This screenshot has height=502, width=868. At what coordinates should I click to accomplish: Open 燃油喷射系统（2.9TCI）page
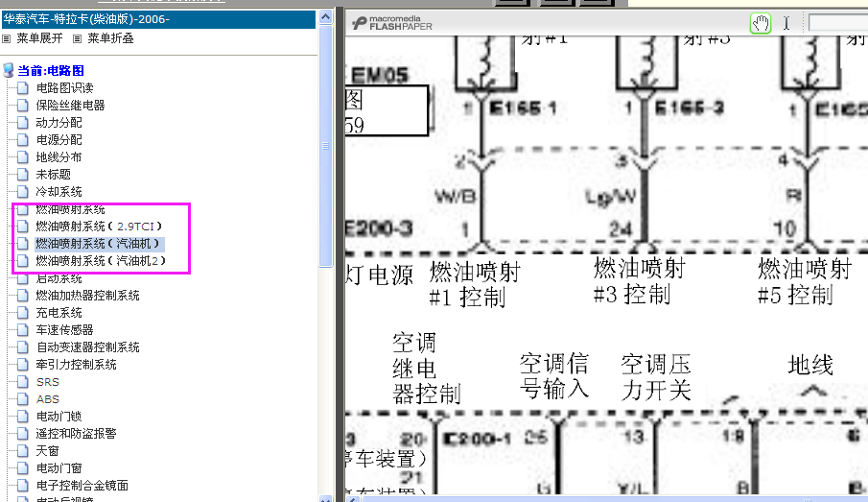99,227
